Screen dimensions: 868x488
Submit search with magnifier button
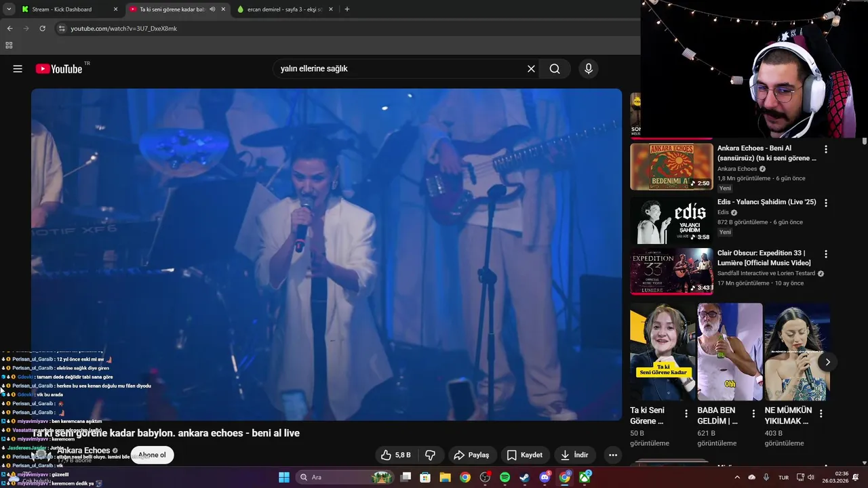click(555, 68)
